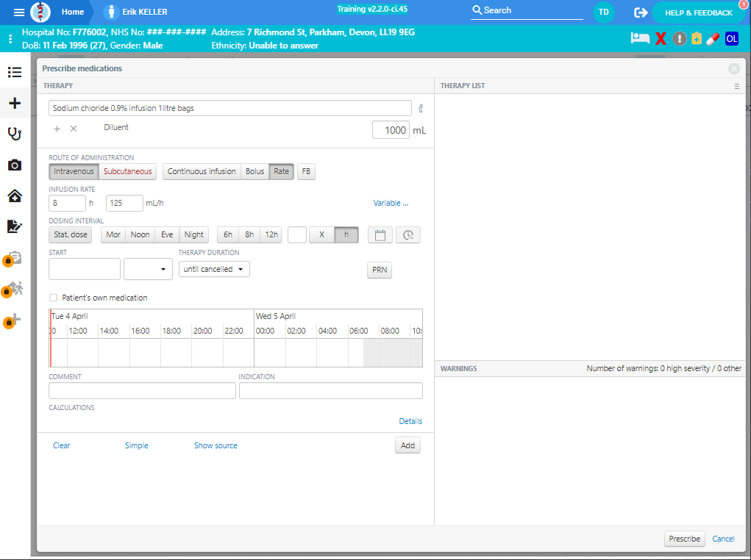
Task: Click the Show source link
Action: pos(216,445)
